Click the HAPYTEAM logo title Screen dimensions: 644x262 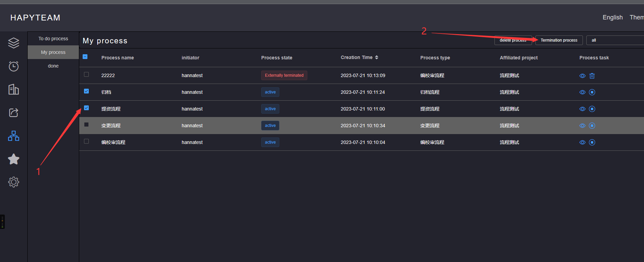(x=35, y=18)
